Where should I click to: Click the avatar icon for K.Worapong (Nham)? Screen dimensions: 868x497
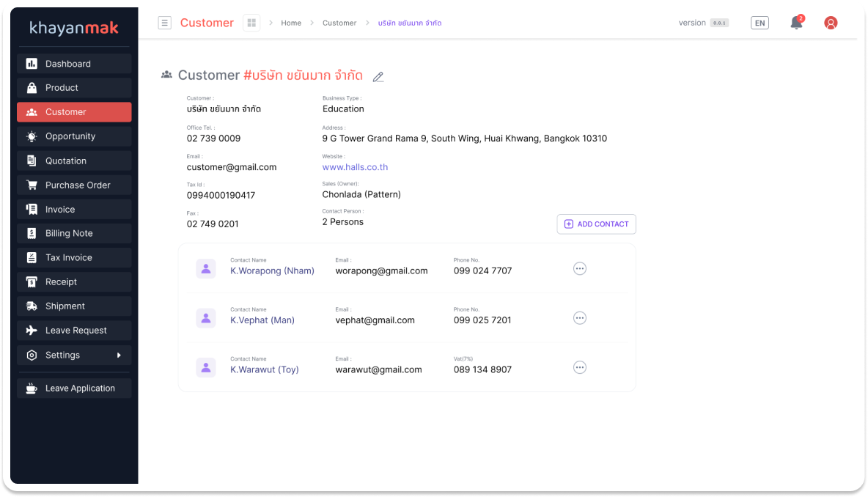pos(206,269)
